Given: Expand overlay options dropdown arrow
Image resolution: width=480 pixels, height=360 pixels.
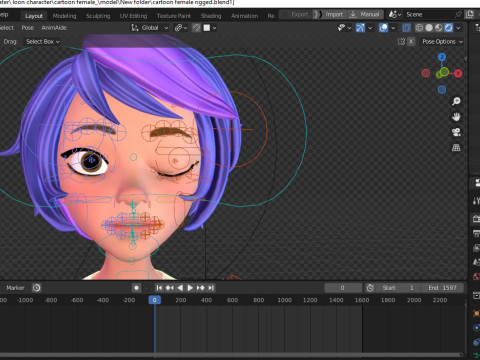Looking at the screenshot, I should point(393,28).
